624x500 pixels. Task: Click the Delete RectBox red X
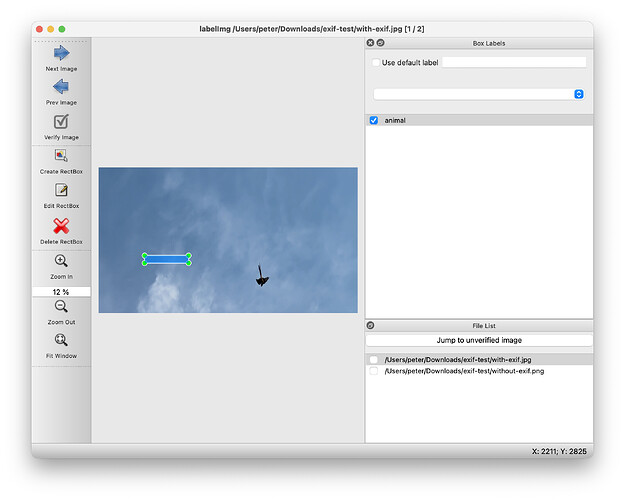point(61,226)
